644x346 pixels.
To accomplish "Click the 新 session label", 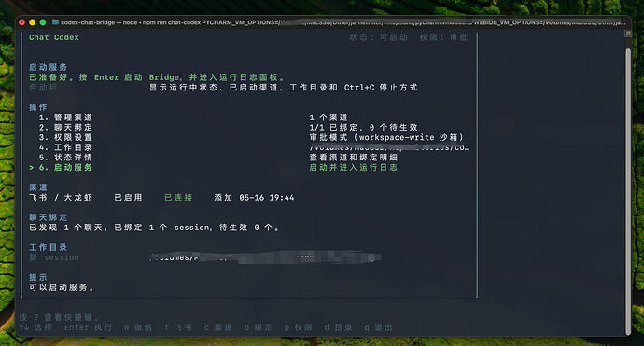I will coord(54,257).
